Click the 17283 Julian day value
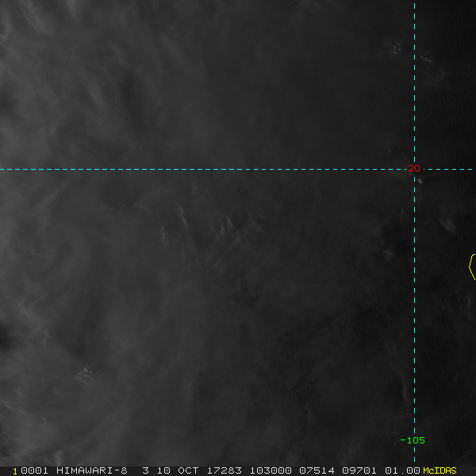Screen dimensions: 476x476 point(225,470)
